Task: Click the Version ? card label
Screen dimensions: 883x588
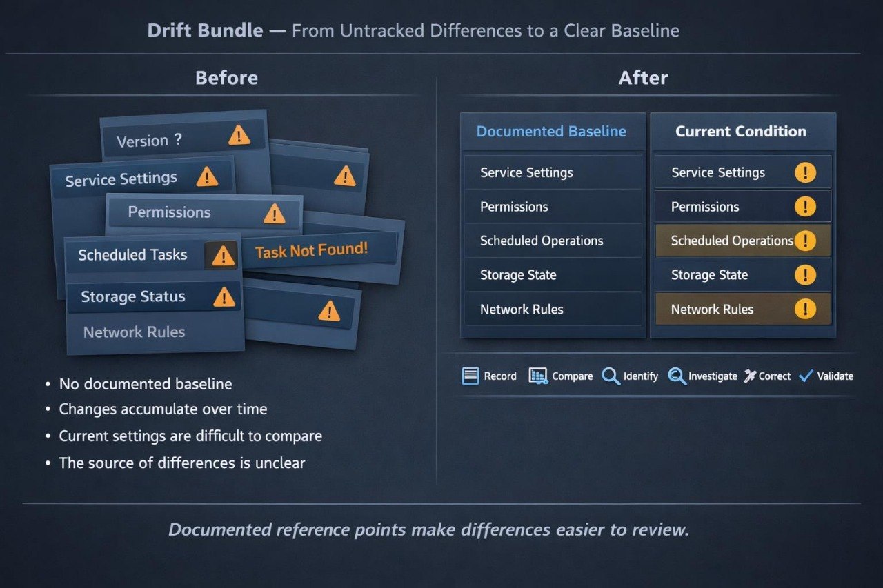Action: [x=150, y=141]
